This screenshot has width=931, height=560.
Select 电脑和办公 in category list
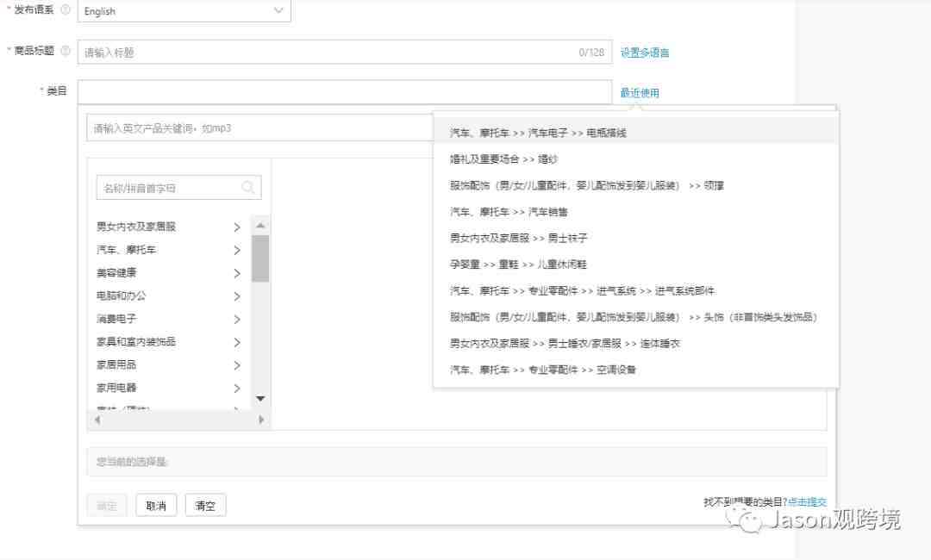coord(122,296)
